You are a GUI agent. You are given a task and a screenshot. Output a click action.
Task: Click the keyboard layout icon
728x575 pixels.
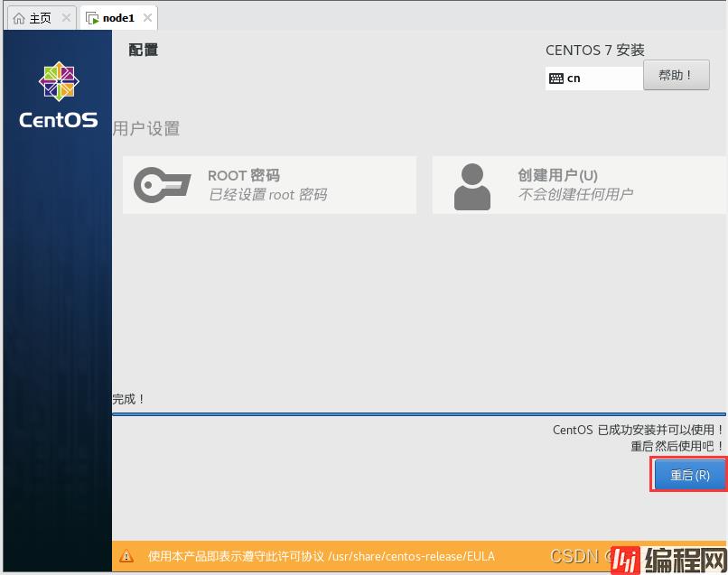(x=555, y=79)
